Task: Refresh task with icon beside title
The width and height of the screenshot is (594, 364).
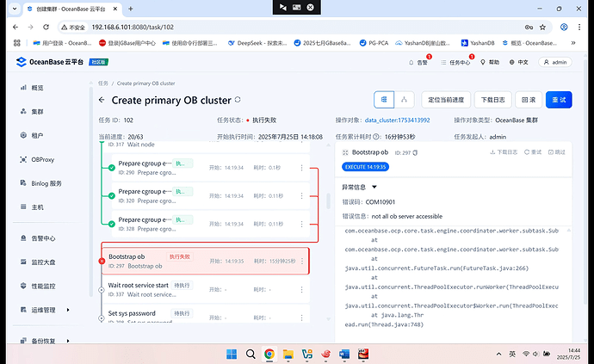Action: [x=238, y=100]
